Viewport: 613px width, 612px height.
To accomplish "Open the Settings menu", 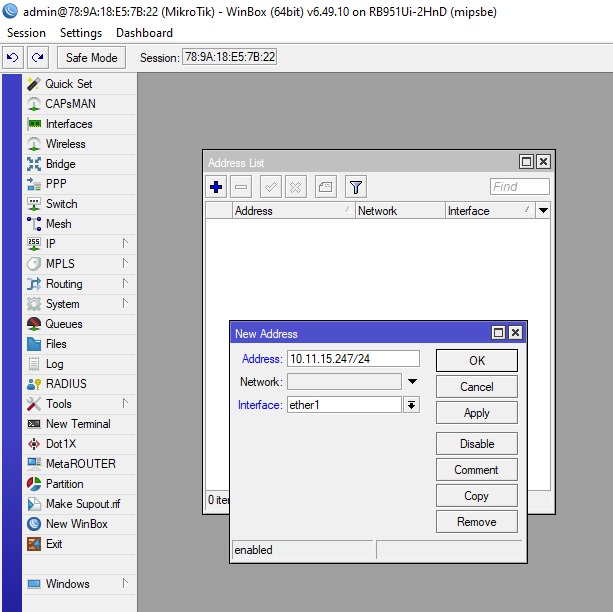I will point(81,33).
